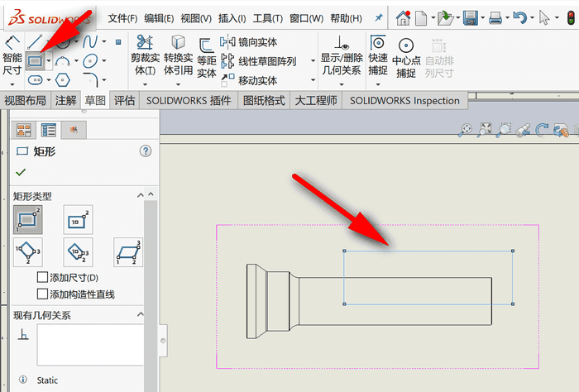The image size is (579, 392).
Task: Open the Smart Dimension dropdown arrow
Action: [12, 85]
